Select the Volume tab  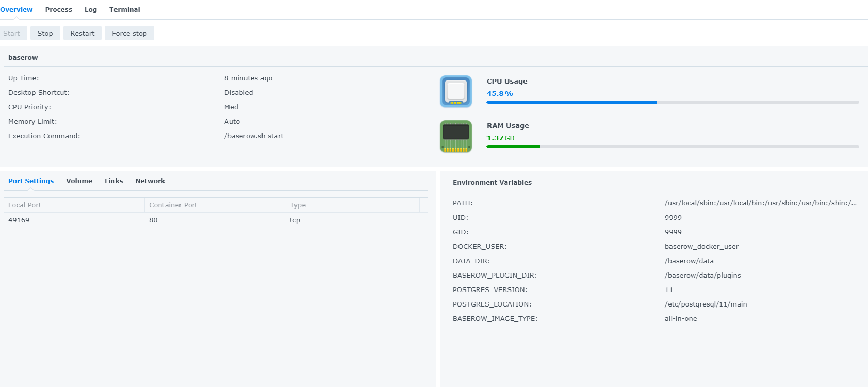coord(79,181)
